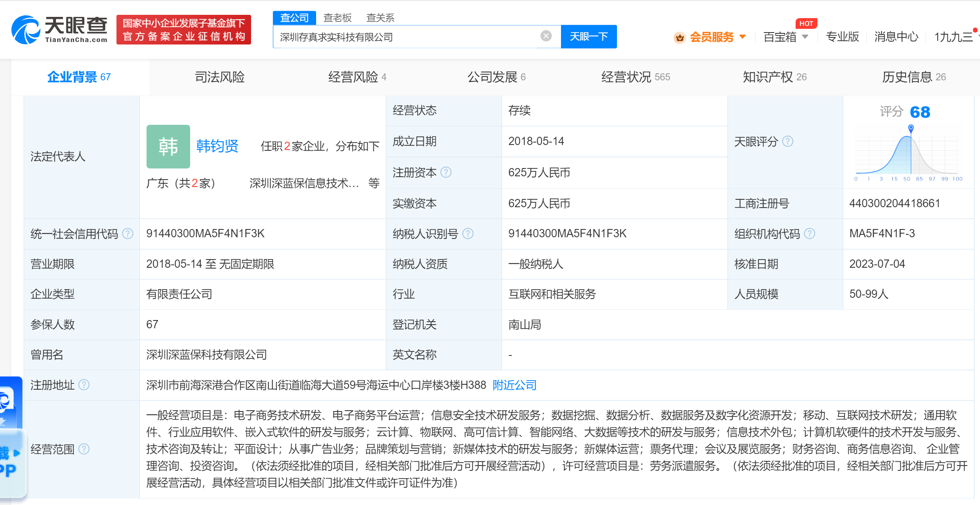Image resolution: width=980 pixels, height=505 pixels.
Task: Click the 登记机关 value 南山局
Action: point(524,325)
